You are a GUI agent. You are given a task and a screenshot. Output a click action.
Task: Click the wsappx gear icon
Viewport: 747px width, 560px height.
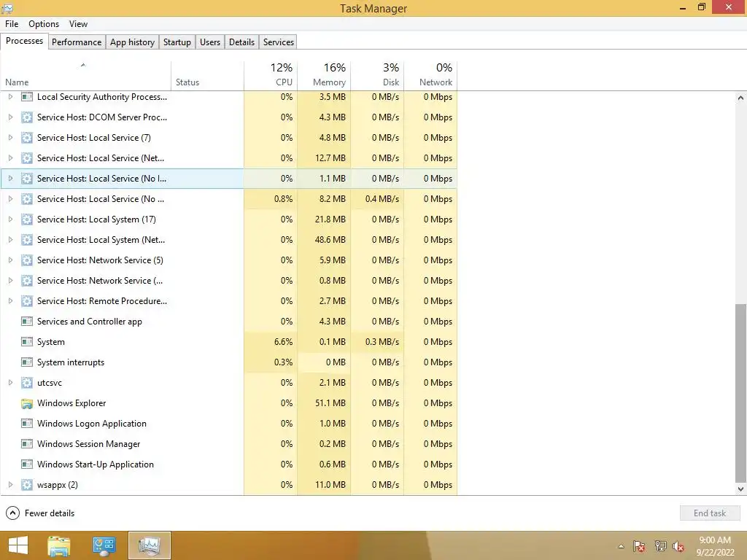point(27,485)
